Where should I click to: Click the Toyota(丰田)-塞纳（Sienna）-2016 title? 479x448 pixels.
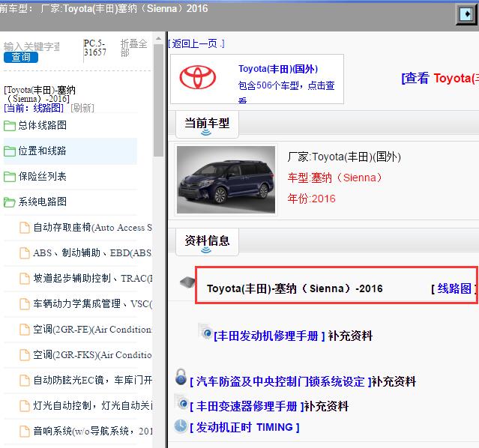[295, 288]
